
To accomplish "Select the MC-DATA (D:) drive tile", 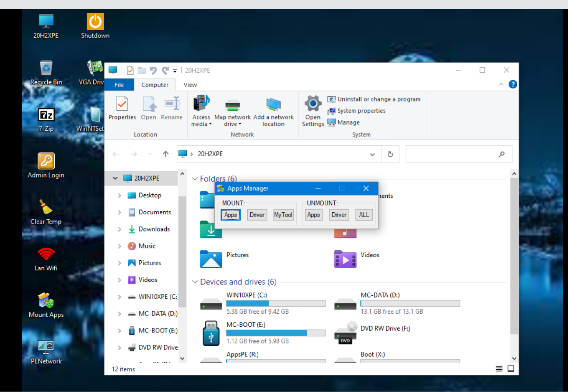I will pyautogui.click(x=397, y=303).
